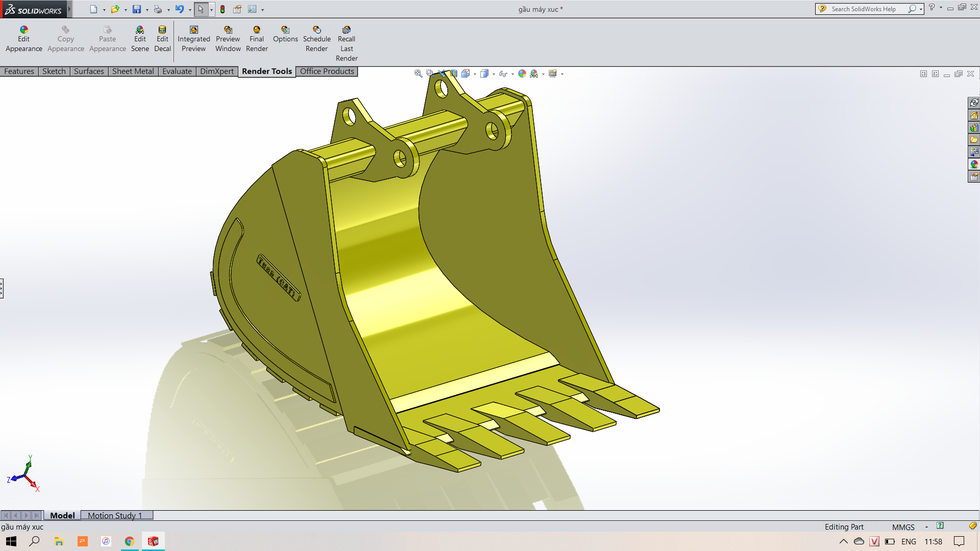Expand the Options dropdown arrow in the title toolbar
The width and height of the screenshot is (980, 551).
pos(262,10)
